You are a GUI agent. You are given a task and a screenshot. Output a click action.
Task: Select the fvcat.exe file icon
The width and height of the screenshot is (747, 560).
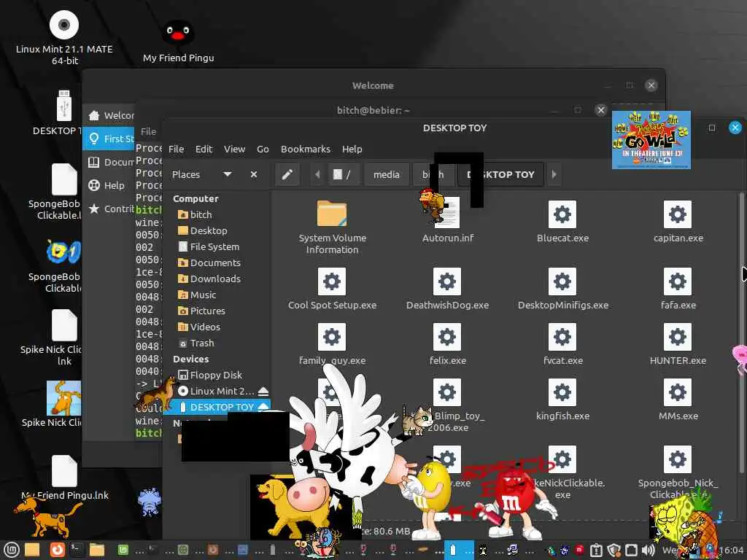click(x=562, y=337)
